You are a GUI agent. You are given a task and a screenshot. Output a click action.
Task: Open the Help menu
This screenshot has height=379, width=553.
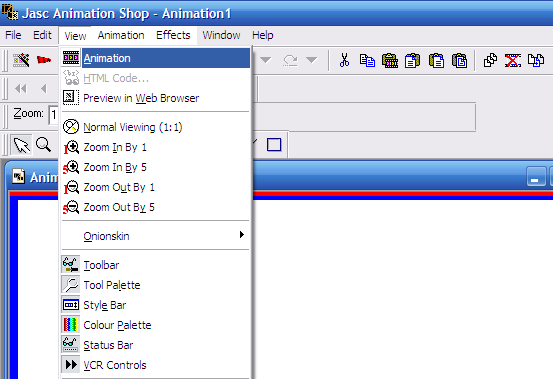263,35
